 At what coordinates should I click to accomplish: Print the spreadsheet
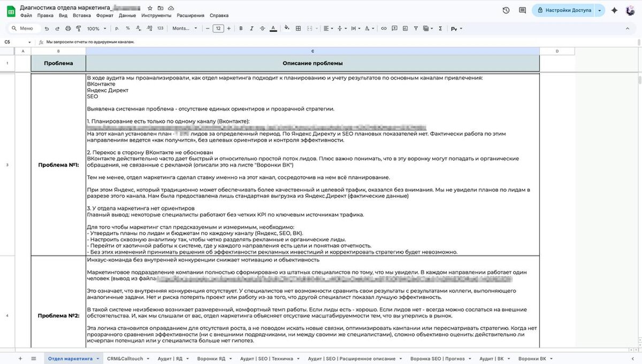[67, 28]
